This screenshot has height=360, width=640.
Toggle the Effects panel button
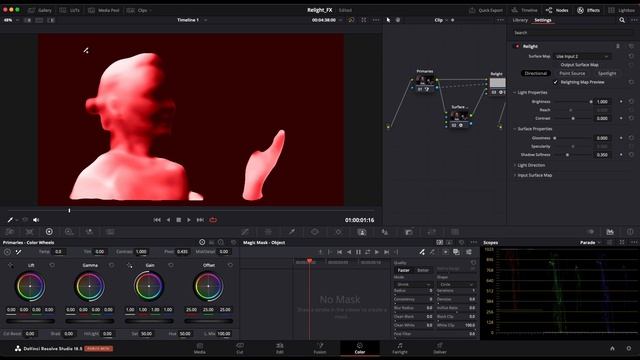tap(589, 10)
